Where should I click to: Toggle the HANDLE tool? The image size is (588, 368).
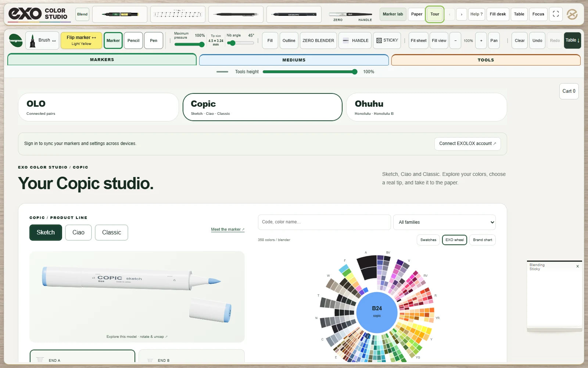pyautogui.click(x=355, y=40)
